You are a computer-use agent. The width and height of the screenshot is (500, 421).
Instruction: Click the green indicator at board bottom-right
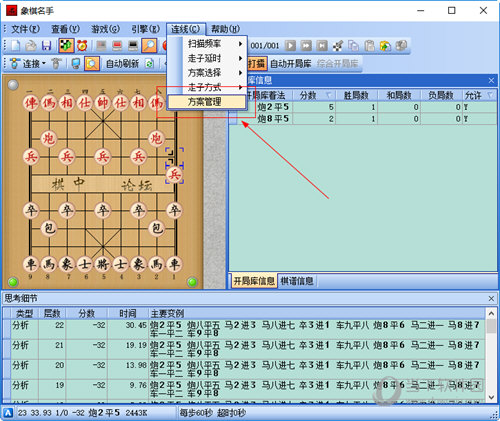click(192, 282)
